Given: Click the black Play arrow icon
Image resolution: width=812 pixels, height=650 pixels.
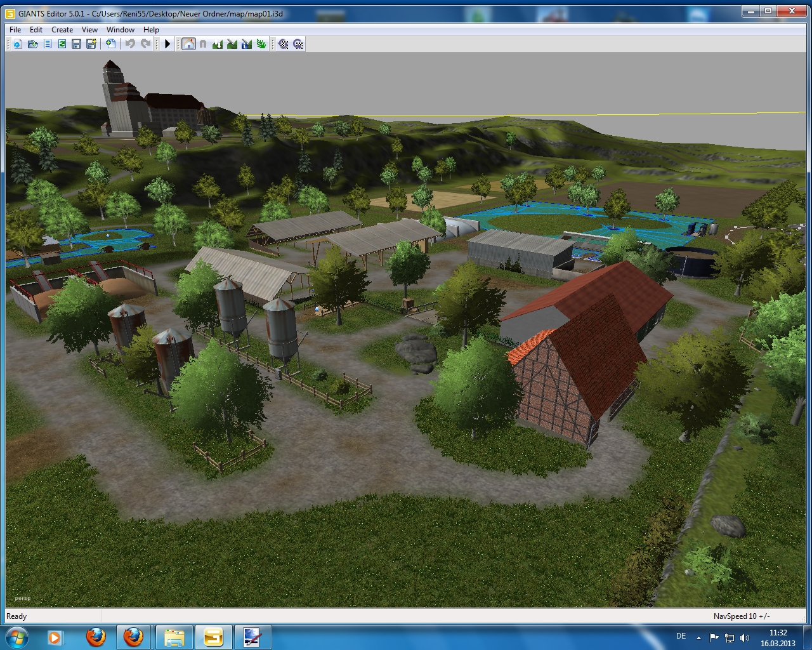Looking at the screenshot, I should coord(167,44).
